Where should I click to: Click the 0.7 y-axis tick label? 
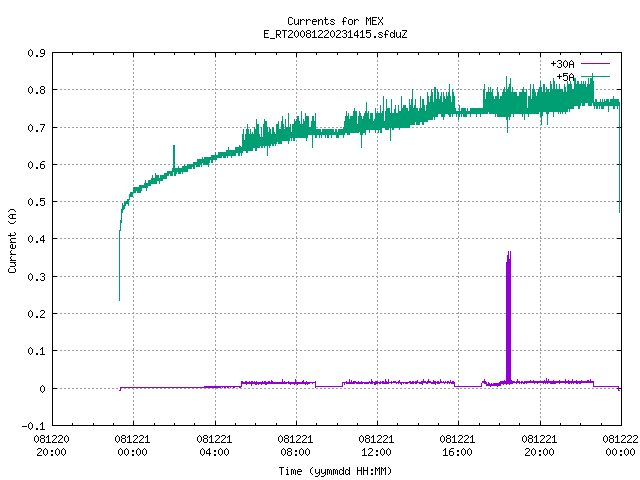pyautogui.click(x=36, y=128)
